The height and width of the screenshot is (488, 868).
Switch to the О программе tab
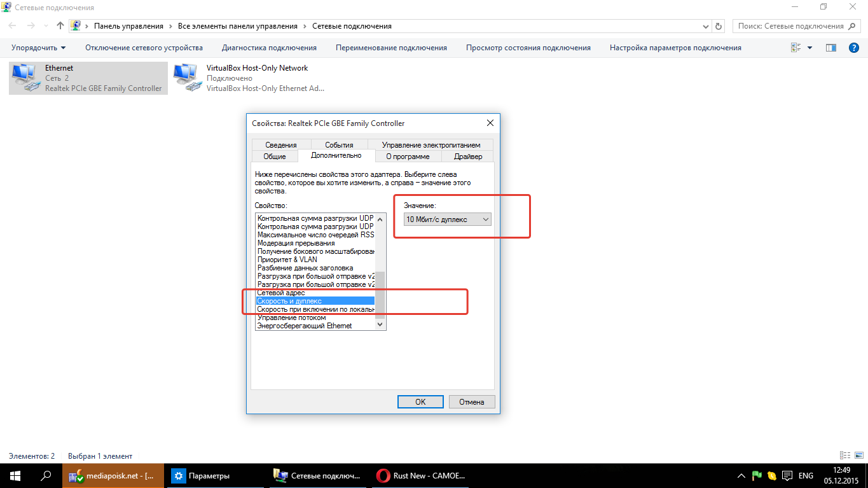pos(408,157)
